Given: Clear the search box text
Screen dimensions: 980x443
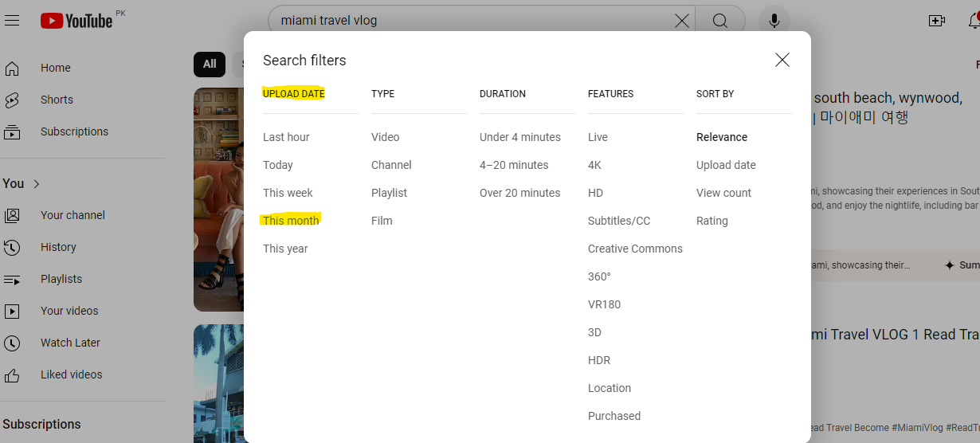Looking at the screenshot, I should click(x=682, y=21).
